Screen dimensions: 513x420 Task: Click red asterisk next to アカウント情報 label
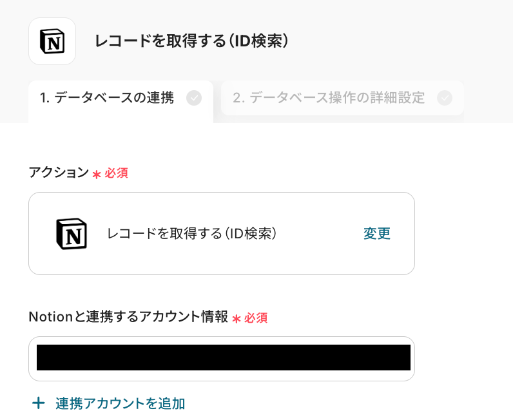236,319
